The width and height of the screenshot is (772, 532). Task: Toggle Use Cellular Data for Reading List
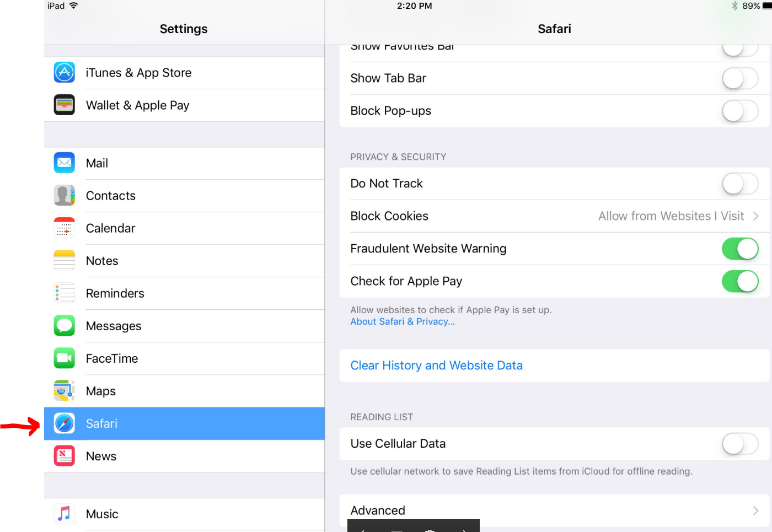740,444
